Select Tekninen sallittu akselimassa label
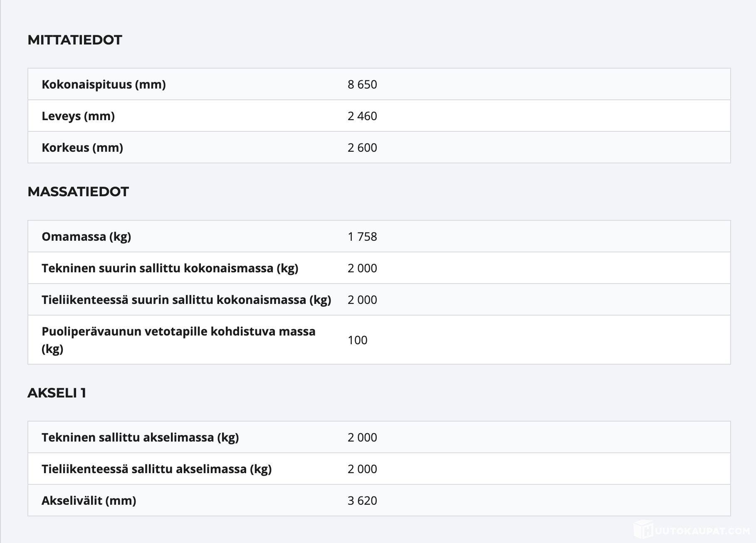756x543 pixels. pyautogui.click(x=140, y=437)
